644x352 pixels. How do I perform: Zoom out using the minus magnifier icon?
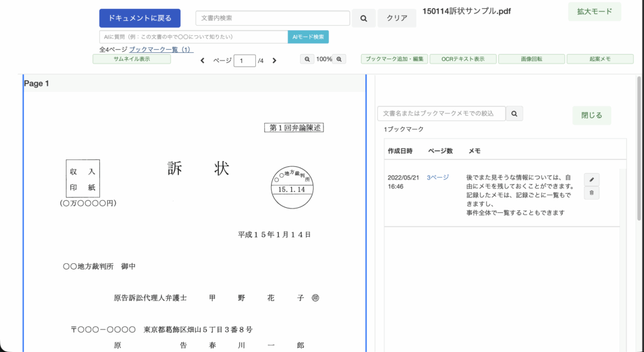308,59
